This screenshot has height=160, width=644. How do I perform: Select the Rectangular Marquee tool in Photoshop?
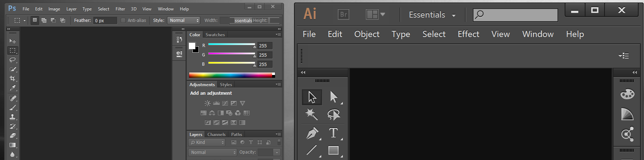pos(13,51)
